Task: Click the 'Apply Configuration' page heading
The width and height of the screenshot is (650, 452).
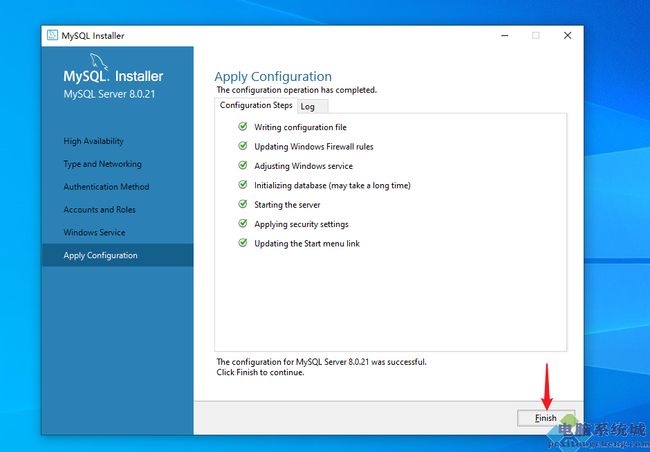Action: click(273, 77)
